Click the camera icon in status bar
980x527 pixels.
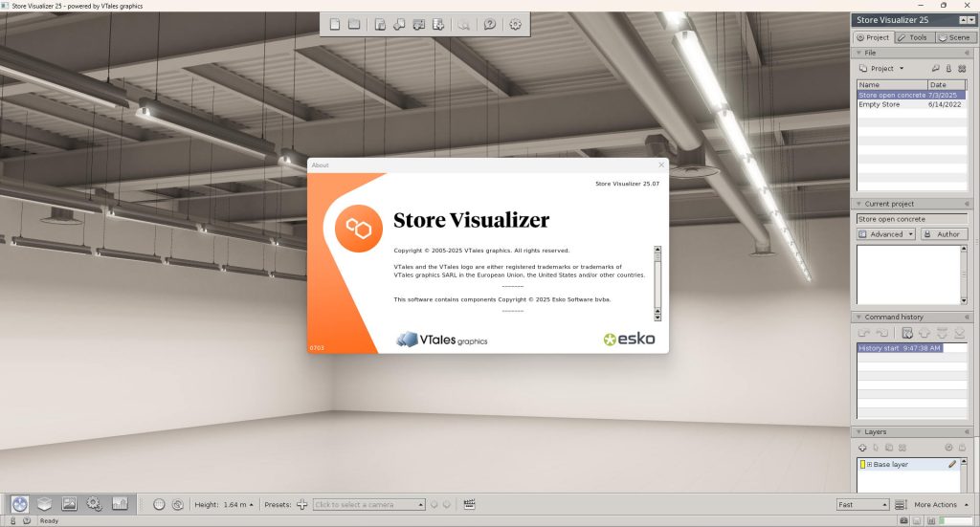pyautogui.click(x=903, y=520)
